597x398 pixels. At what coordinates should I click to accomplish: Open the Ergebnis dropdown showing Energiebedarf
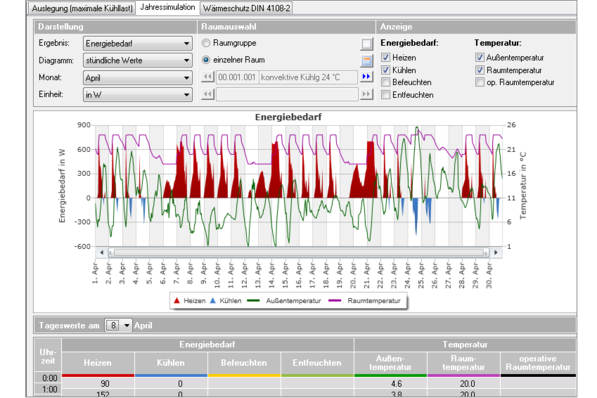point(137,43)
